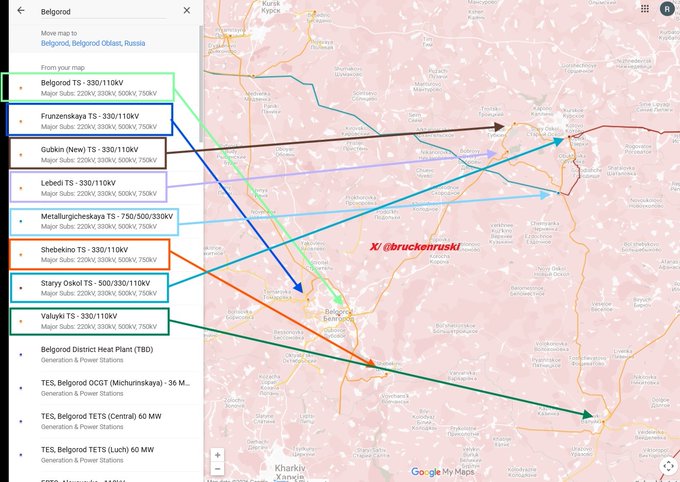
Task: Select TES, Belgorod TETS (Luch) 60 MW
Action: click(104, 455)
